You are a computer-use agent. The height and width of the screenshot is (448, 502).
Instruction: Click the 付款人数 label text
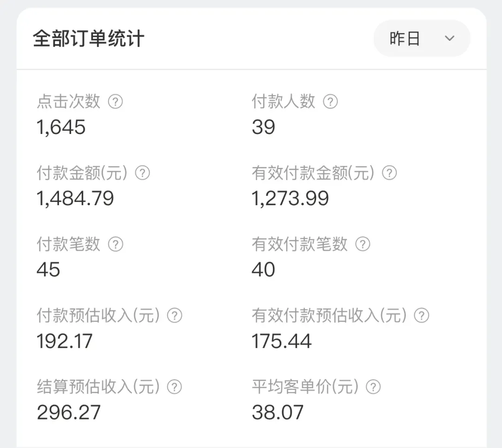284,101
